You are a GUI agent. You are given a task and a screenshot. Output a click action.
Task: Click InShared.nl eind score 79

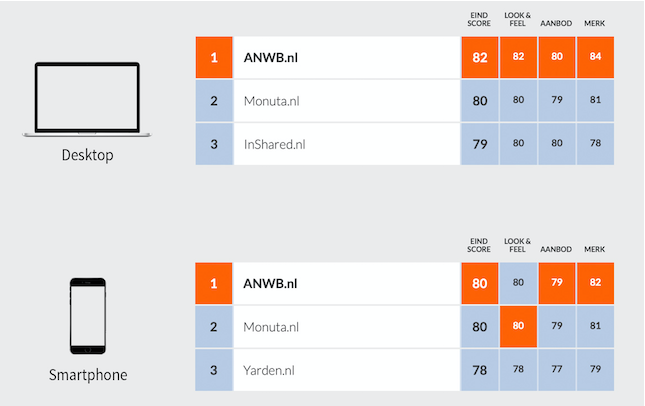(x=480, y=144)
